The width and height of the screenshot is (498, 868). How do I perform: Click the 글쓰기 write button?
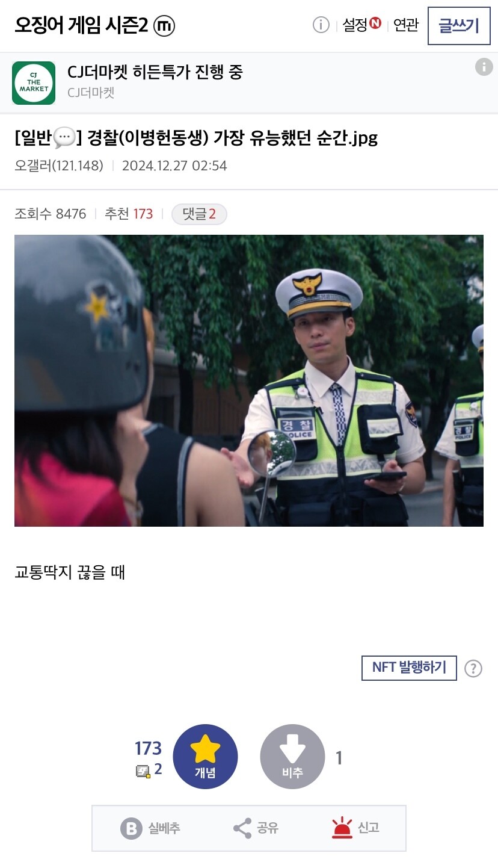459,26
